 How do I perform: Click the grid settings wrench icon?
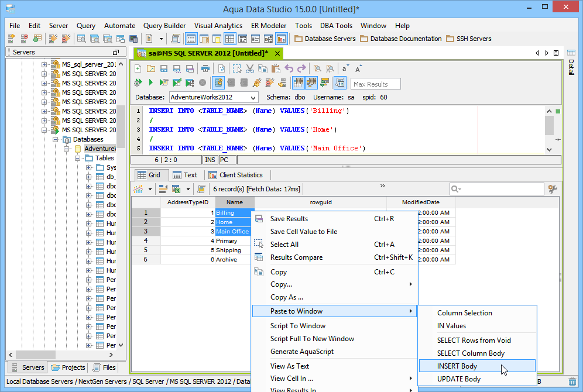click(x=551, y=189)
